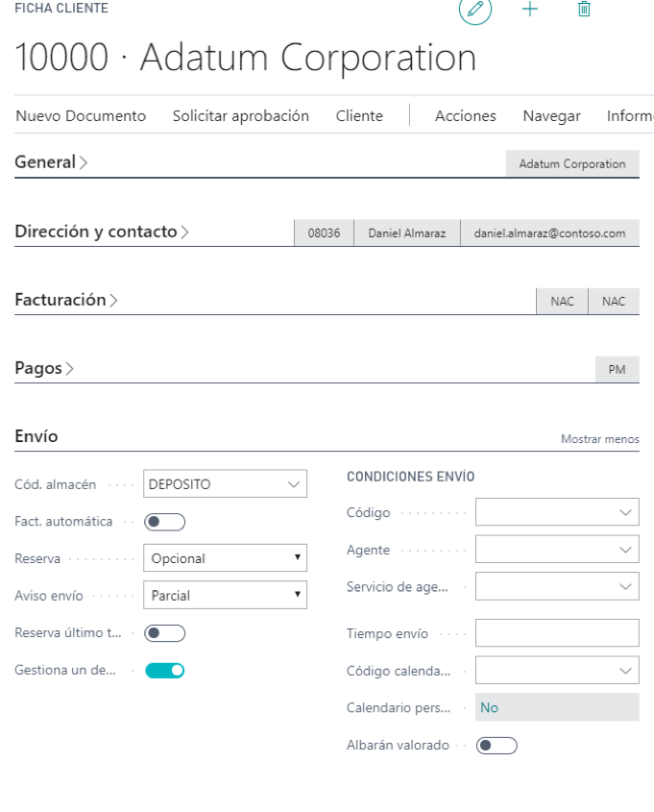
Task: Open the Código dropdown under Condiciones Envío
Action: [x=557, y=511]
